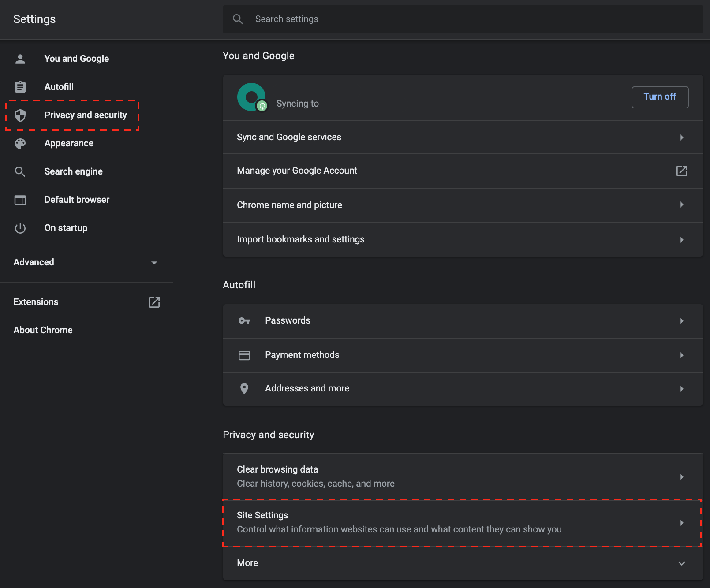Click Import bookmarks and settings label
The height and width of the screenshot is (588, 710).
click(x=301, y=239)
